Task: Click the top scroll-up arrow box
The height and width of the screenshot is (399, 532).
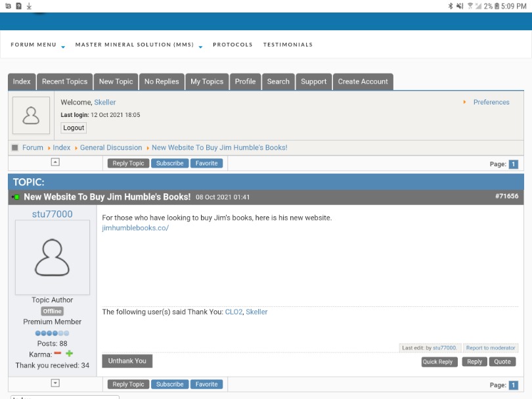Action: click(x=55, y=162)
